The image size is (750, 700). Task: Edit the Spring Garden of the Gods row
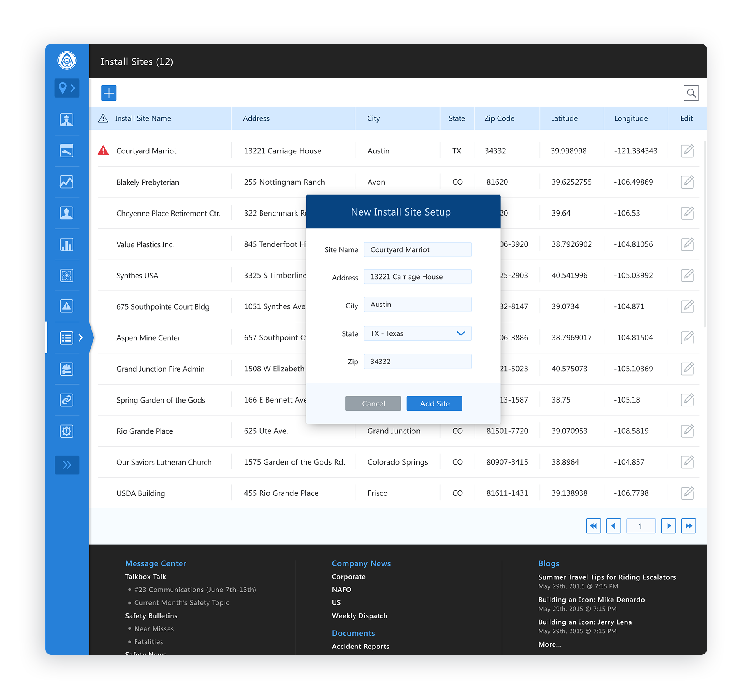[687, 400]
